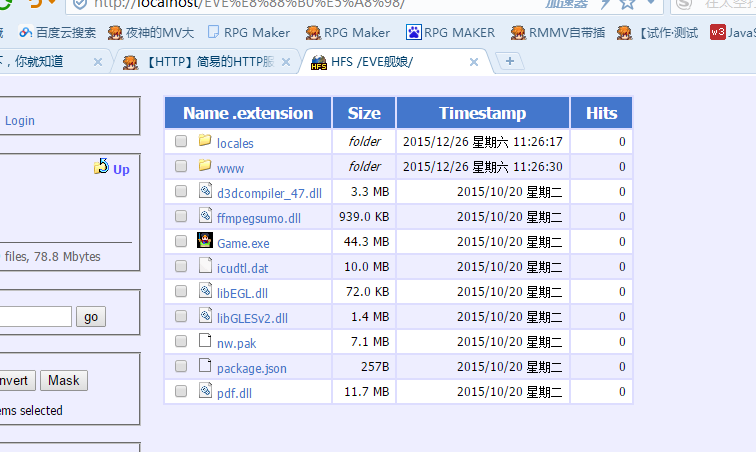Click the localhost address bar URL

coord(251,4)
